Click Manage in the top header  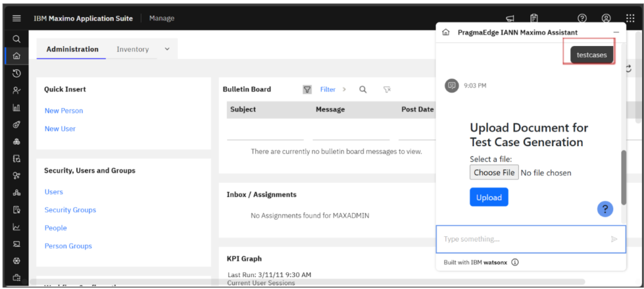(162, 18)
